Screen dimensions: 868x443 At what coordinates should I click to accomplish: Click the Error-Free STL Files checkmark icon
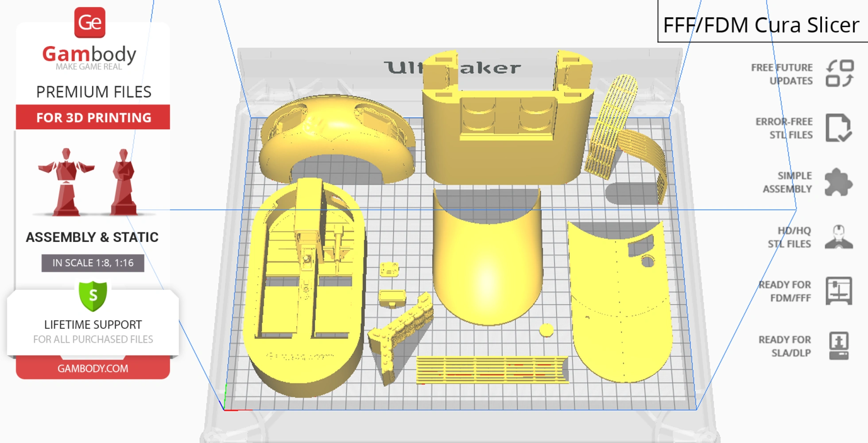838,128
